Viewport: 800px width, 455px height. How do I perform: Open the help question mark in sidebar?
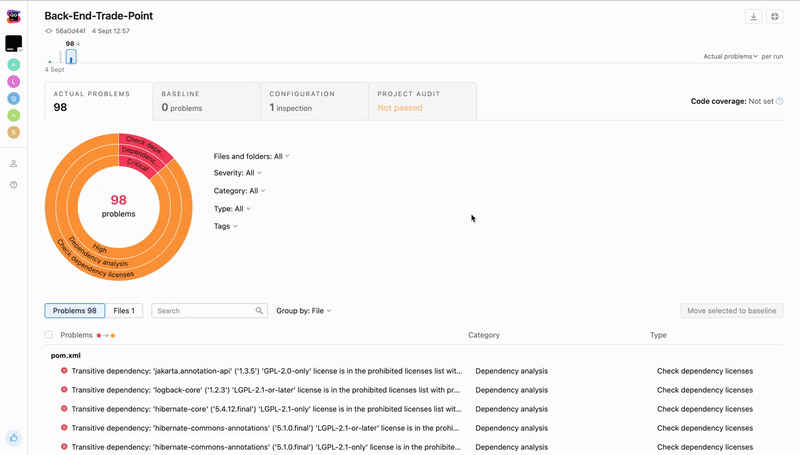click(14, 185)
